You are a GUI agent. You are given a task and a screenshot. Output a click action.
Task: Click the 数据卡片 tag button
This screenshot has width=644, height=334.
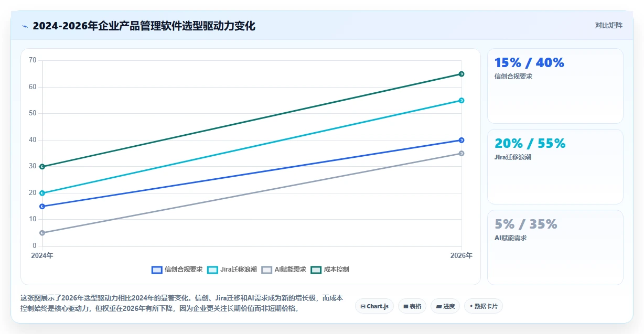(484, 306)
